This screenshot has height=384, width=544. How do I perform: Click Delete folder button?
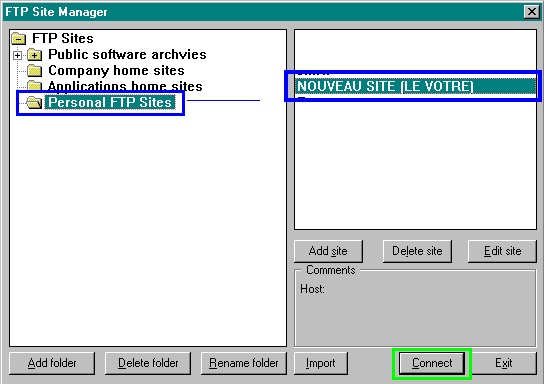click(x=148, y=363)
